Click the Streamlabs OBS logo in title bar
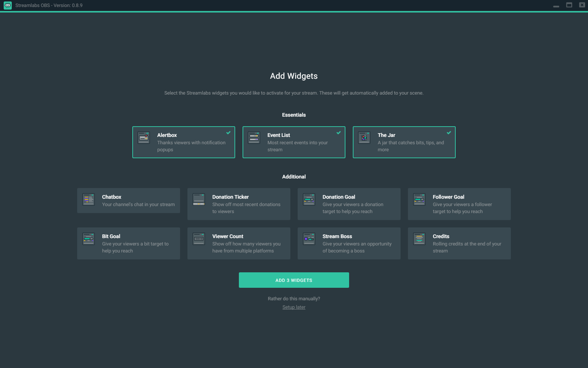The height and width of the screenshot is (368, 588). [x=8, y=6]
